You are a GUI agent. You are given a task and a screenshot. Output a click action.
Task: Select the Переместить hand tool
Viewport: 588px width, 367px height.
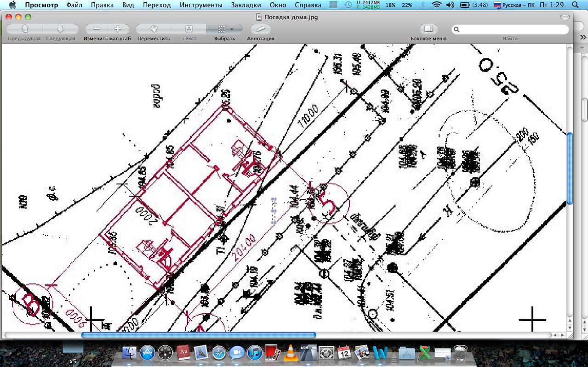point(154,29)
